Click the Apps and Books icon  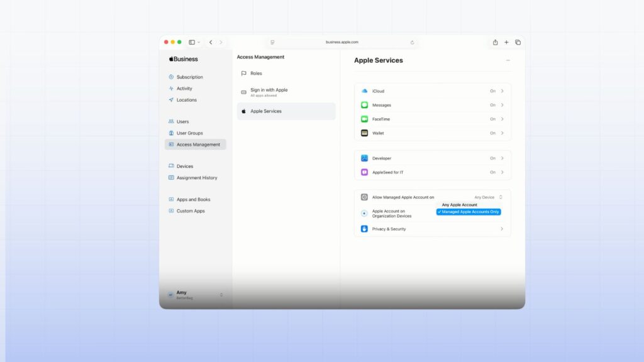(171, 199)
